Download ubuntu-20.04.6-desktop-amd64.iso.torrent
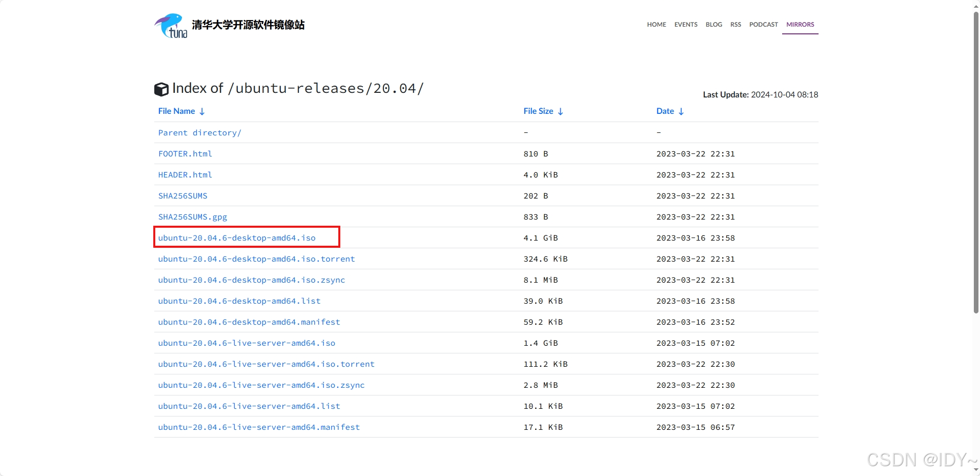Image resolution: width=980 pixels, height=476 pixels. (x=256, y=259)
